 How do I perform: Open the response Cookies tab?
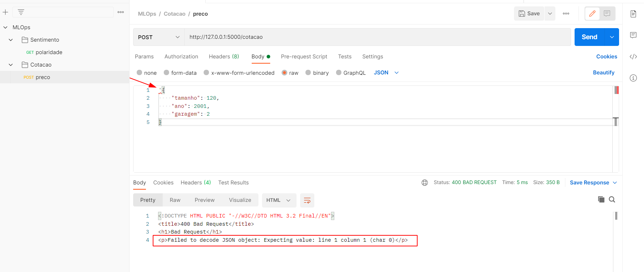163,183
